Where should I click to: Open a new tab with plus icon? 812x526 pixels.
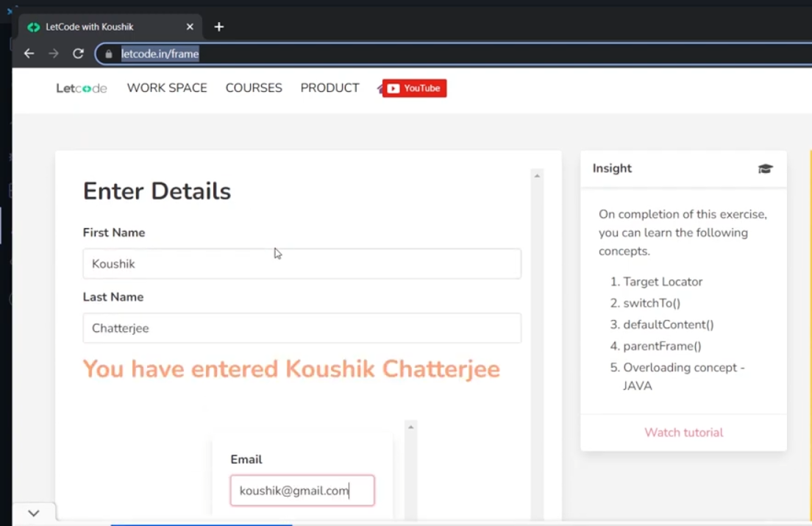coord(218,26)
